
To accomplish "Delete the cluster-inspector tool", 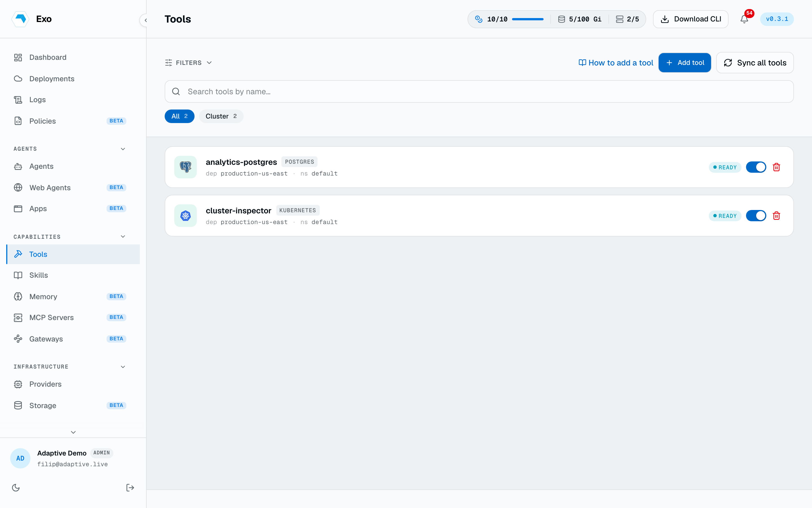I will click(776, 216).
